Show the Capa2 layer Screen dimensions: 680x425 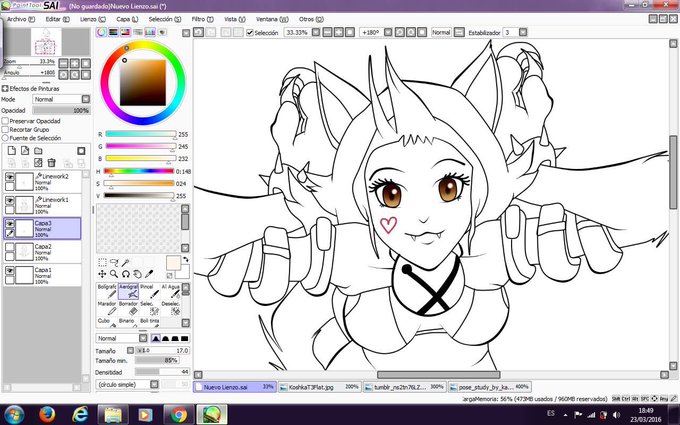(10, 247)
